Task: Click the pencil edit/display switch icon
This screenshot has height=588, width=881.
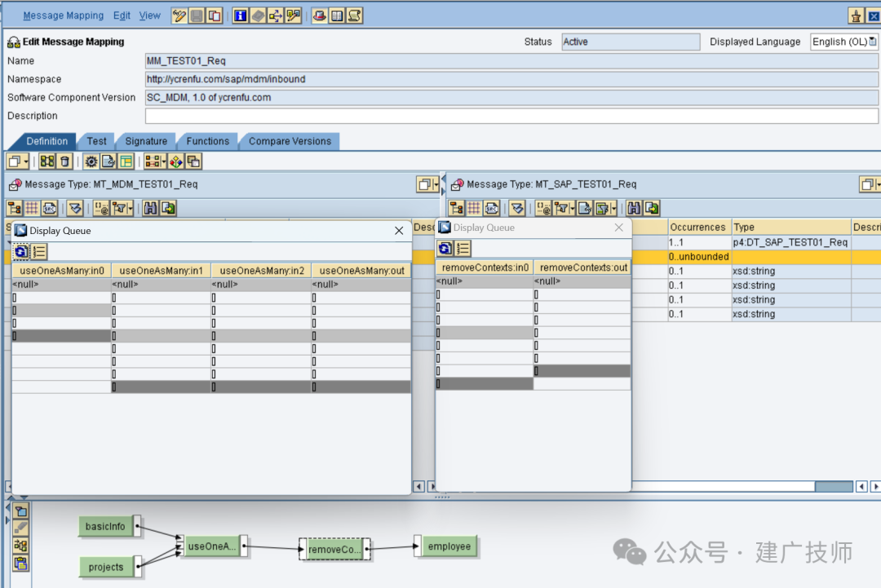Action: point(179,15)
